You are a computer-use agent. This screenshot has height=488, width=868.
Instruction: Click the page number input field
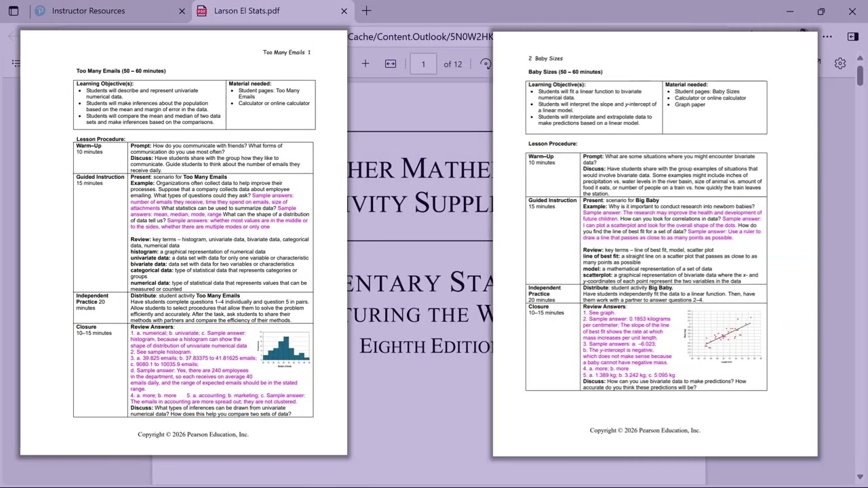[423, 64]
